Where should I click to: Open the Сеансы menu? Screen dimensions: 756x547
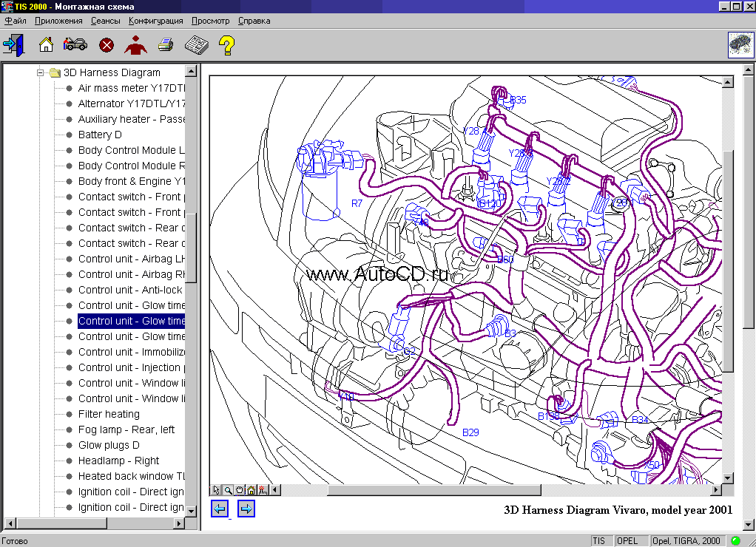pyautogui.click(x=105, y=21)
